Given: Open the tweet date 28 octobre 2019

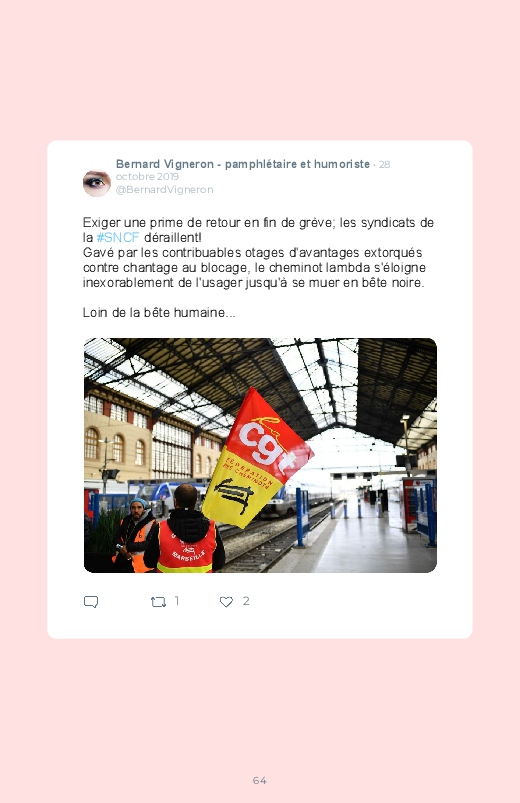Looking at the screenshot, I should tap(253, 170).
